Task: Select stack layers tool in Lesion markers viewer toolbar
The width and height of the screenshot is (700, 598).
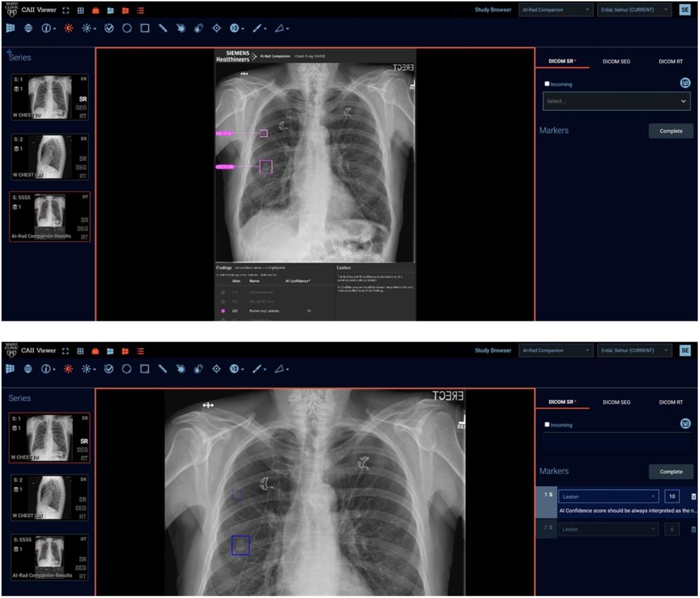Action: [x=28, y=369]
